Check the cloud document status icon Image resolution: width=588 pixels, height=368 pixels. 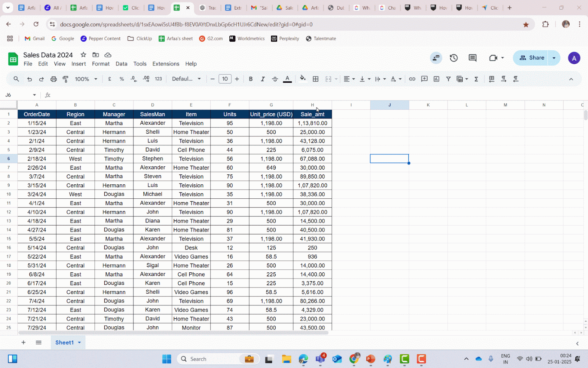point(108,55)
